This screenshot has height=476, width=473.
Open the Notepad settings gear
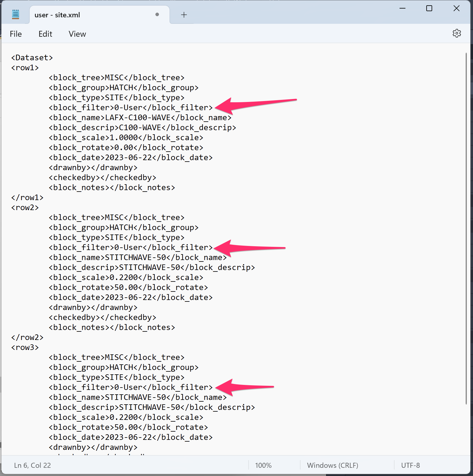coord(457,33)
